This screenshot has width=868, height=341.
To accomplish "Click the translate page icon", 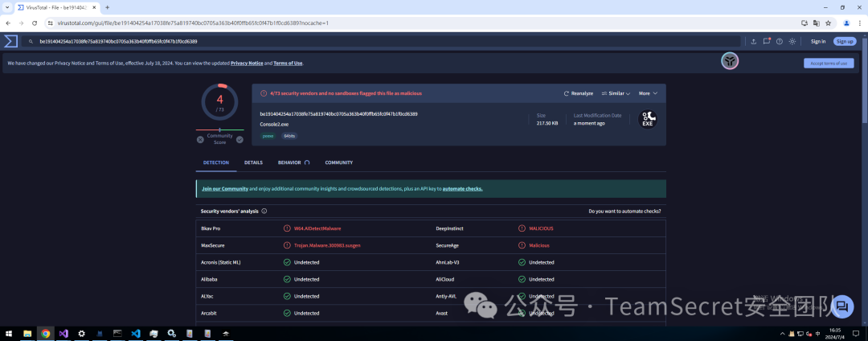I will pyautogui.click(x=817, y=23).
